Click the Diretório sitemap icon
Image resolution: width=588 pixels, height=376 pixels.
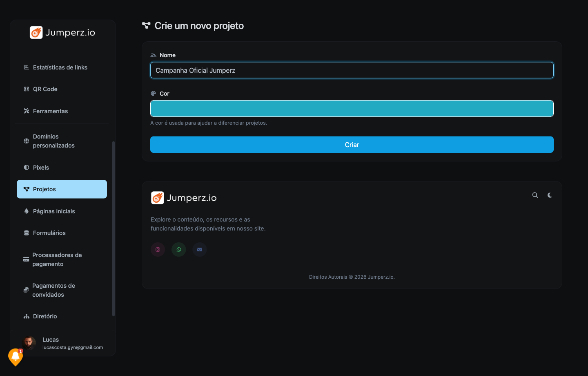(26, 316)
